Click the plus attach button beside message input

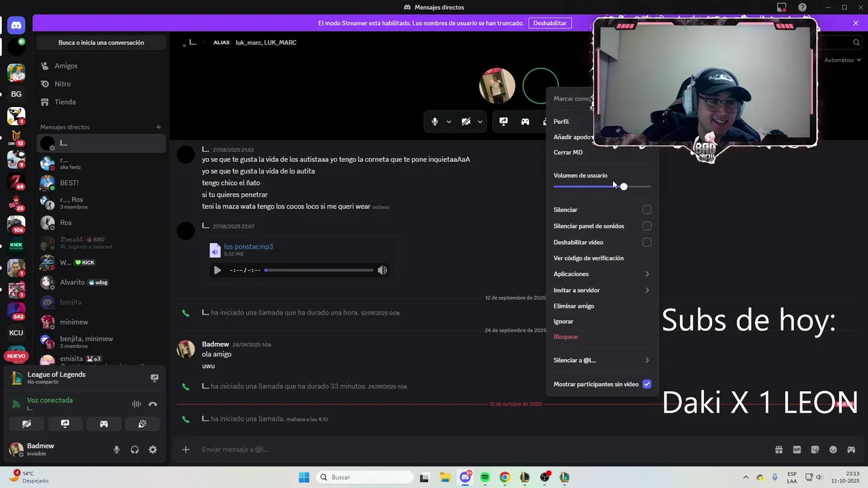click(x=186, y=449)
